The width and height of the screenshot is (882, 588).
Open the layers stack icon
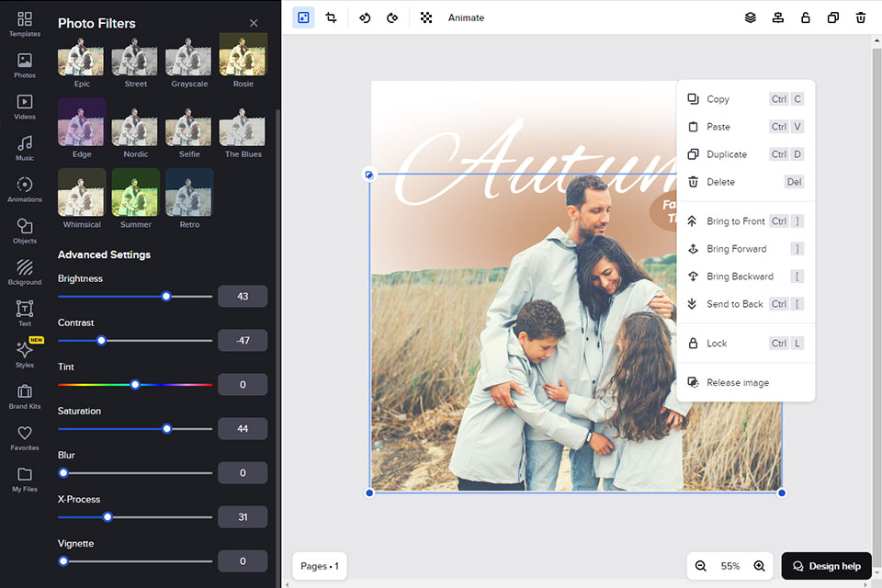[751, 17]
